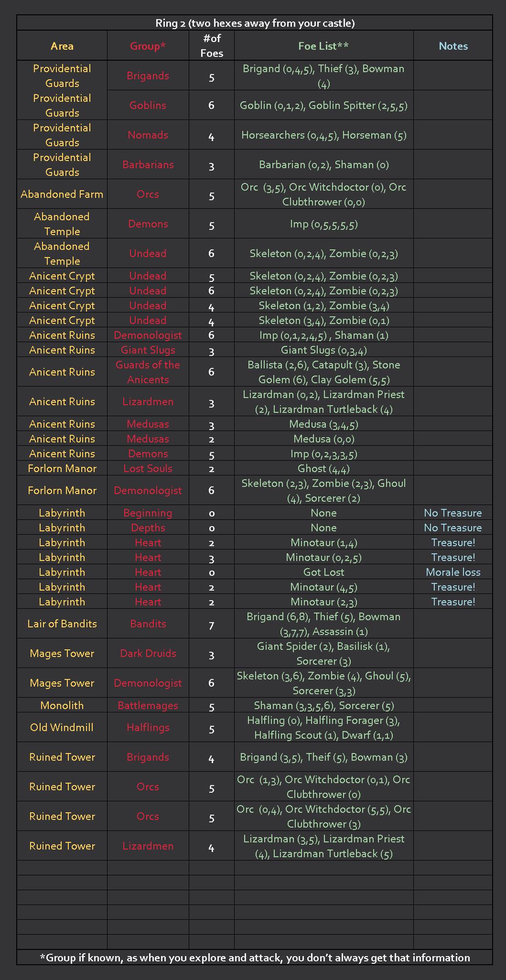Viewport: 506px width, 980px height.
Task: Select the Area column header
Action: tap(62, 46)
